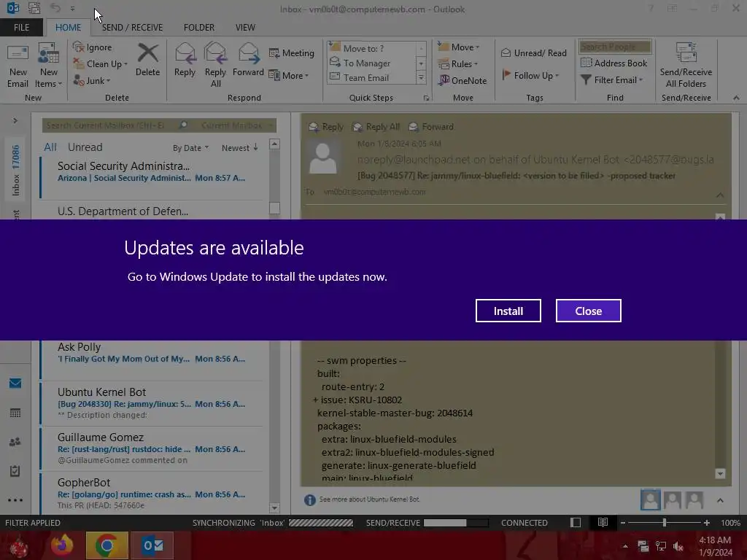Open the FILE tab
The width and height of the screenshot is (747, 560).
click(21, 27)
